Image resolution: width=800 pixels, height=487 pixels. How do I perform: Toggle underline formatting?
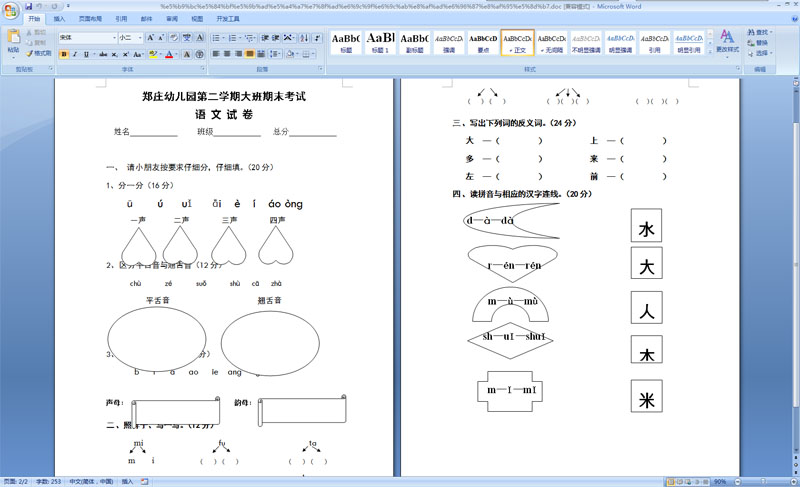86,54
